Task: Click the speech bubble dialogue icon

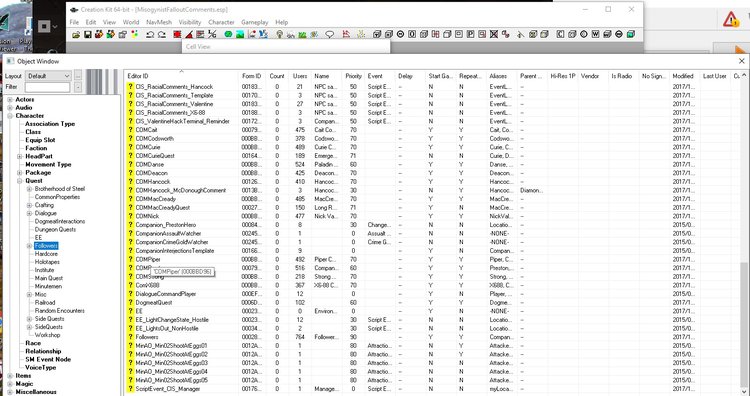Action: click(x=330, y=34)
